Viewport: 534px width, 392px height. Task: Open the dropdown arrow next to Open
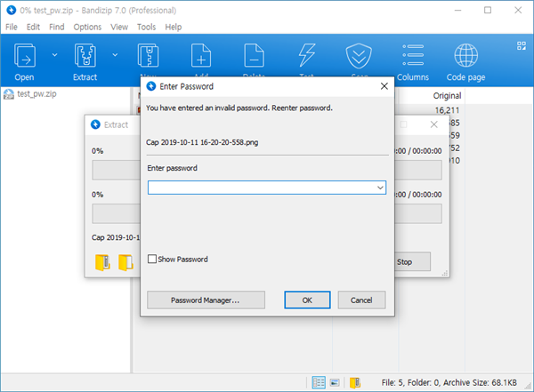[55, 54]
